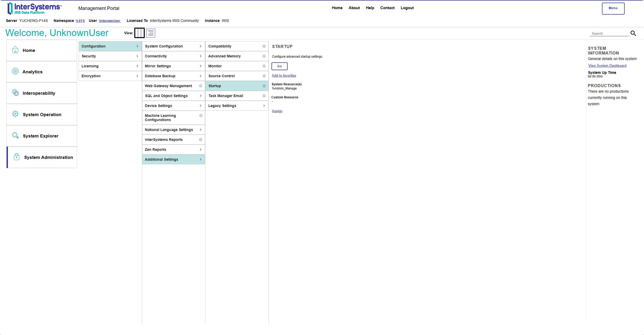Open the View System Dashboard link
This screenshot has width=644, height=335.
(x=607, y=66)
